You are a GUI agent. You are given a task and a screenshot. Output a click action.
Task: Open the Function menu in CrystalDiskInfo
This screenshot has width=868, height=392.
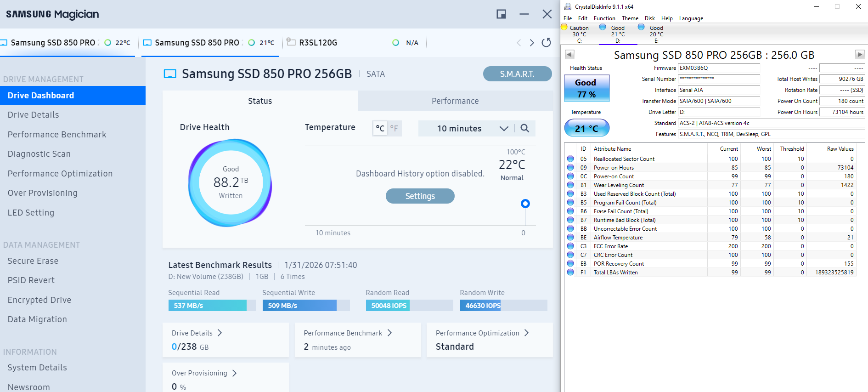(604, 18)
